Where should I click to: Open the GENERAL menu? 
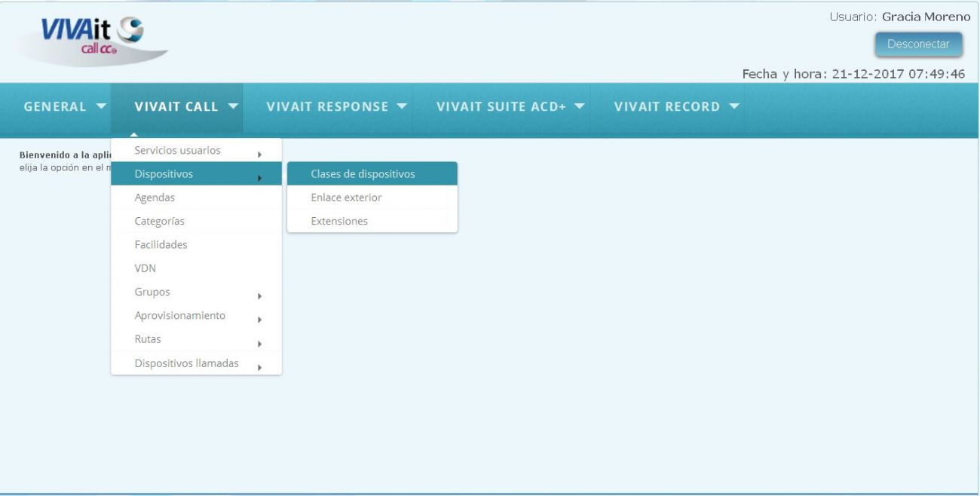65,107
